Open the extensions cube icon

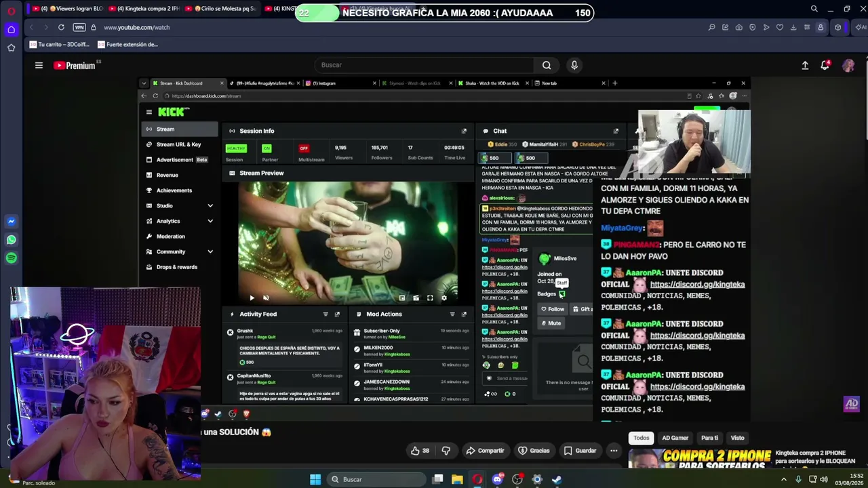click(838, 27)
